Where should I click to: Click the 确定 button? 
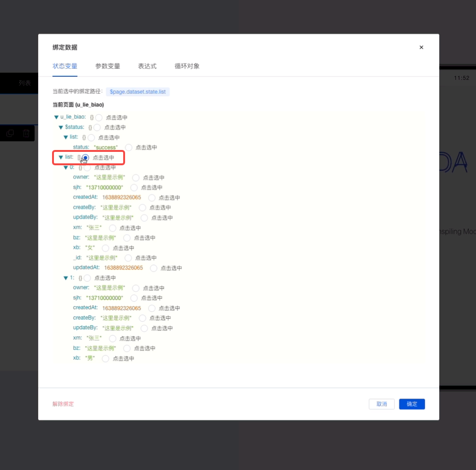[412, 404]
